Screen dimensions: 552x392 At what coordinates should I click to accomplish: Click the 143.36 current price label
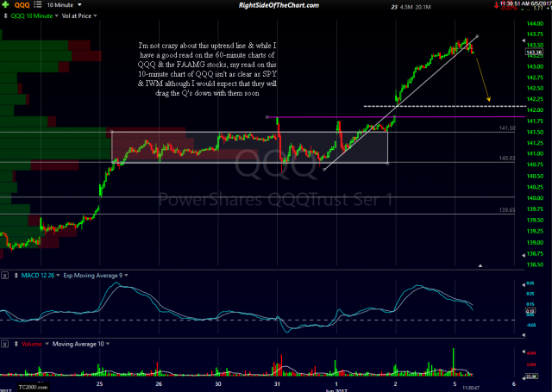tap(534, 53)
